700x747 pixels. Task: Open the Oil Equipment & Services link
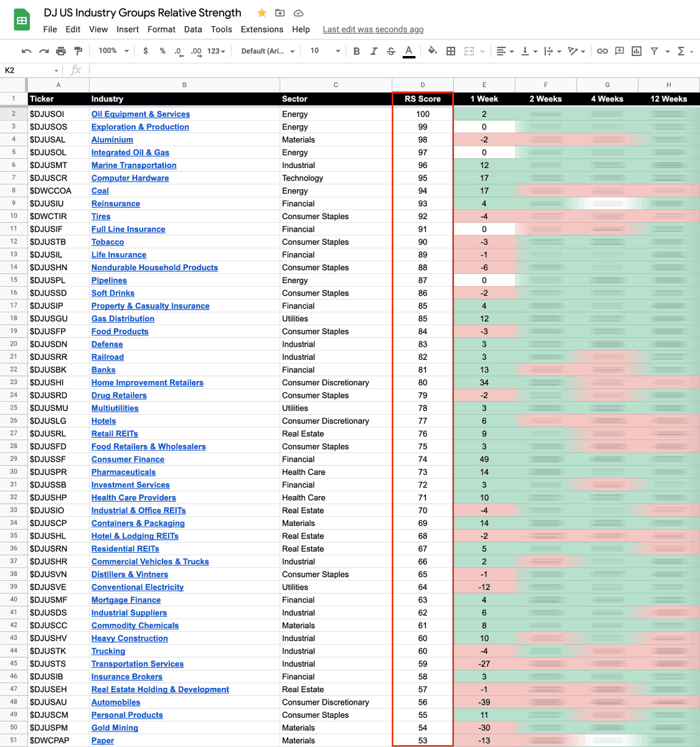tap(140, 114)
